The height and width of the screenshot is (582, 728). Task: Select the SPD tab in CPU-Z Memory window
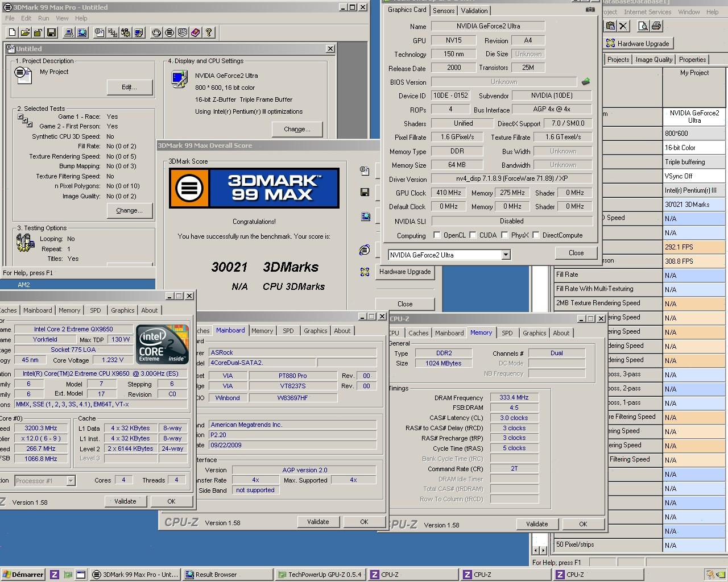click(507, 333)
